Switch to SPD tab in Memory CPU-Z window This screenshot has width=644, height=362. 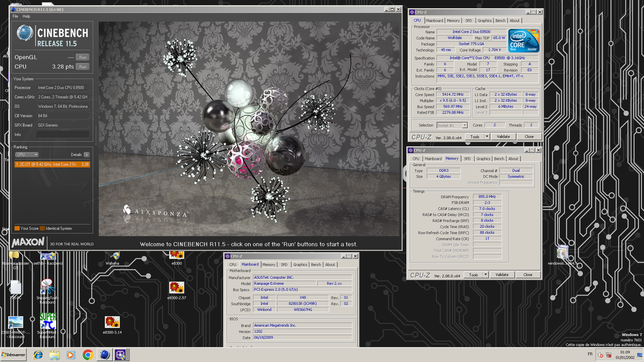pos(467,159)
